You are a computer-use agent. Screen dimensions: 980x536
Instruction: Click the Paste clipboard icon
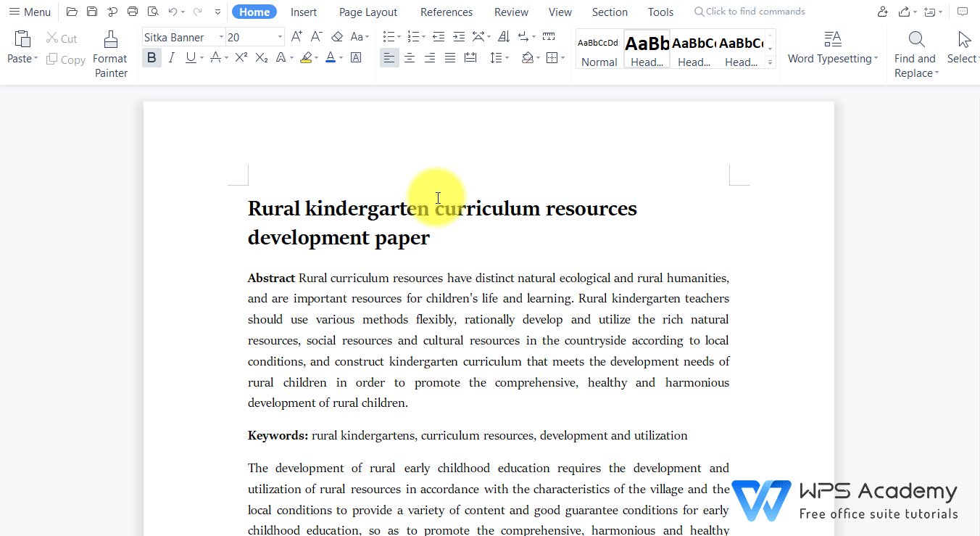(x=22, y=39)
